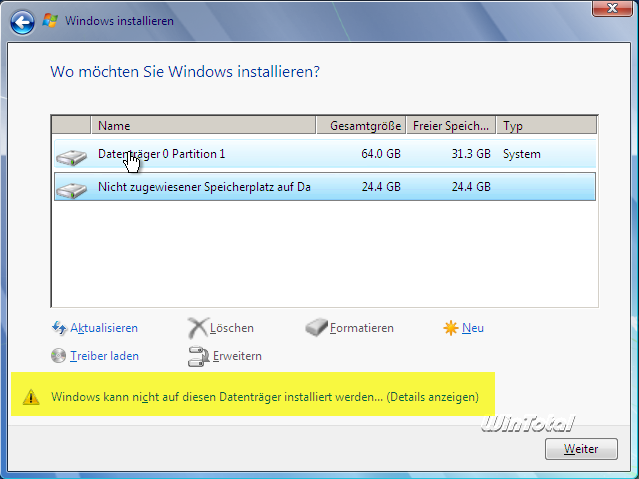Click the System type cell
639x479 pixels.
click(522, 154)
